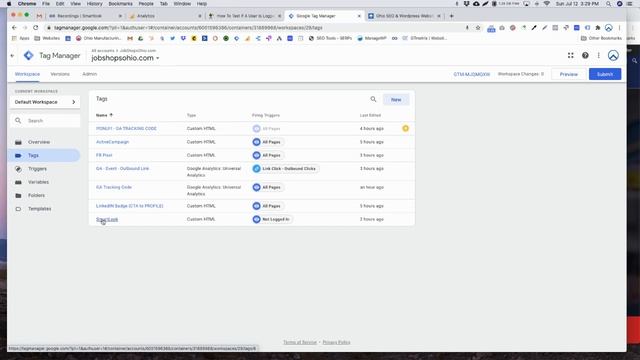
Task: Click the yellow paused badge on first tag
Action: [x=405, y=128]
